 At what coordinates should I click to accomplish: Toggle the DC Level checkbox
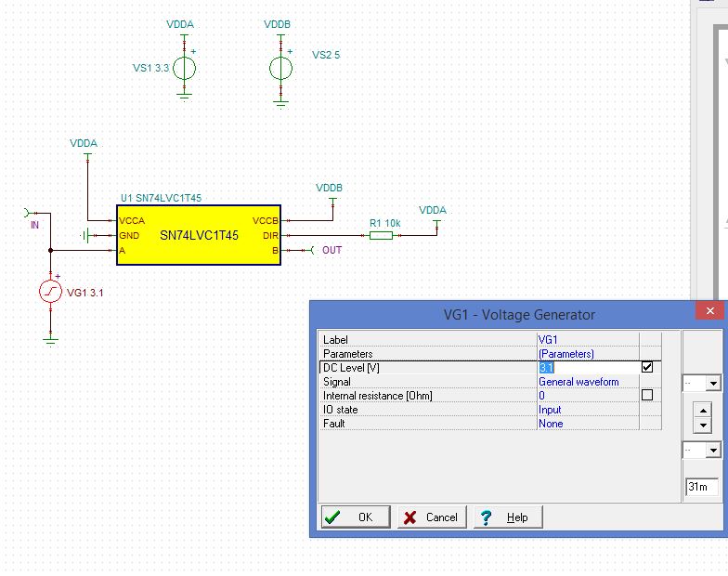pos(647,367)
